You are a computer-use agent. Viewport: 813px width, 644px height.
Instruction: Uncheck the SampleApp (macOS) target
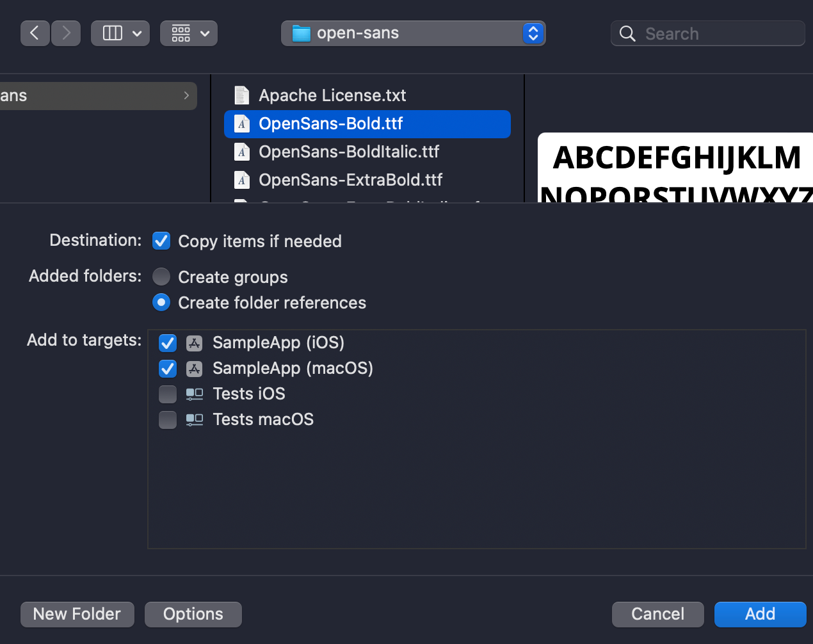click(167, 369)
